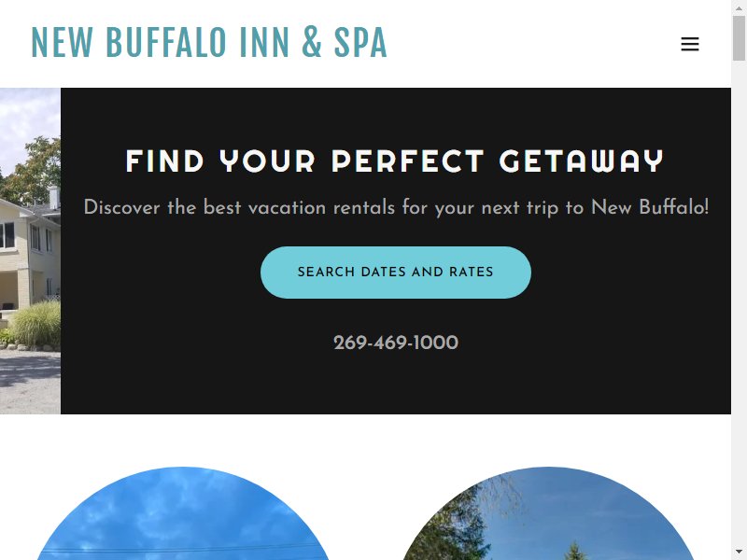Click the gravel driveway in the inn photo
747x560 pixels.
(30, 381)
